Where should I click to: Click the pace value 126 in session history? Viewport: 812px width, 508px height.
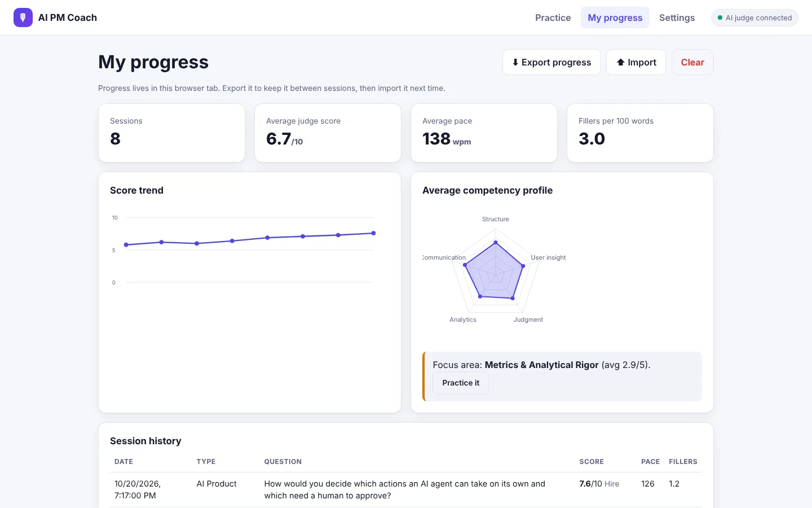(x=648, y=484)
